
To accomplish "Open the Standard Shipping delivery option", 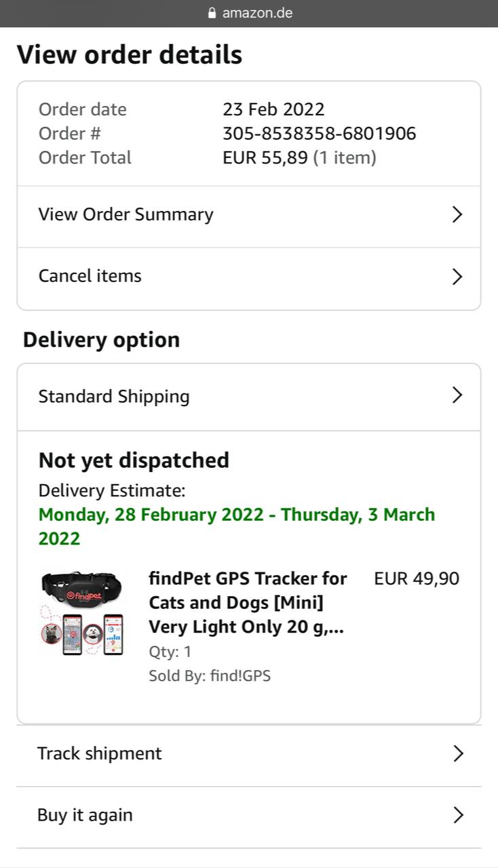I will 249,397.
